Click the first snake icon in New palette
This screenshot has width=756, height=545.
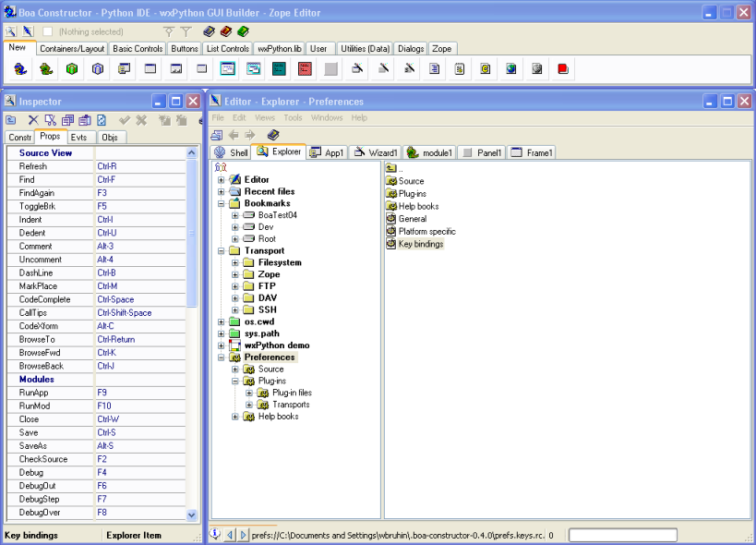(19, 68)
